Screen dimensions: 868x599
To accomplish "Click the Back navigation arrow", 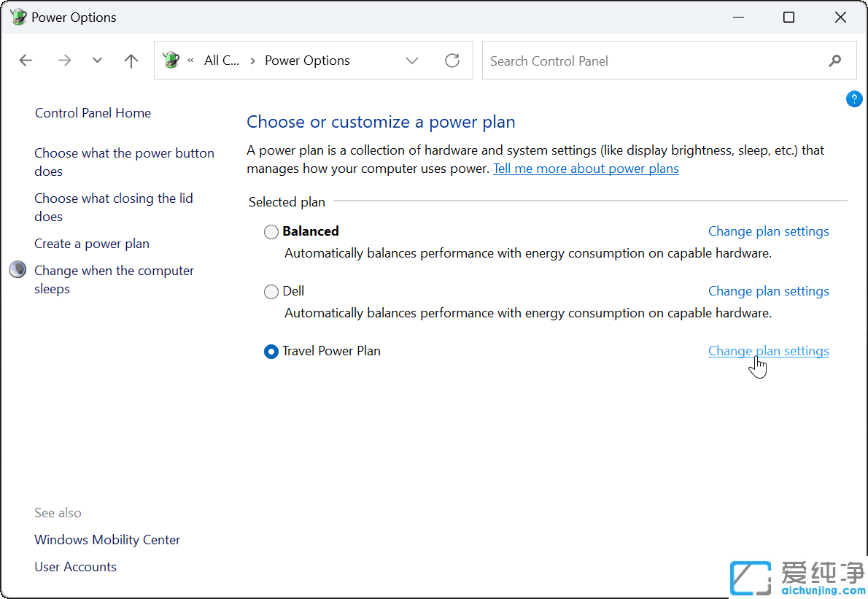I will 26,61.
